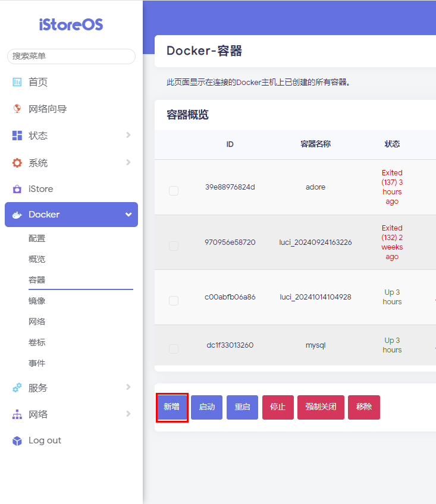Image resolution: width=436 pixels, height=504 pixels.
Task: Check the mysql container checkbox
Action: (174, 349)
